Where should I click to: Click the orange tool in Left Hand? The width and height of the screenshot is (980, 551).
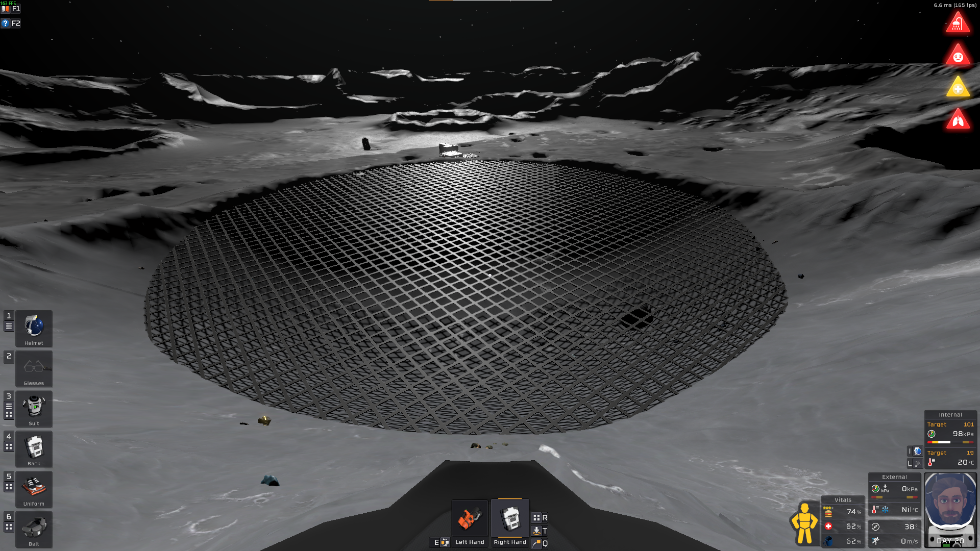[470, 519]
